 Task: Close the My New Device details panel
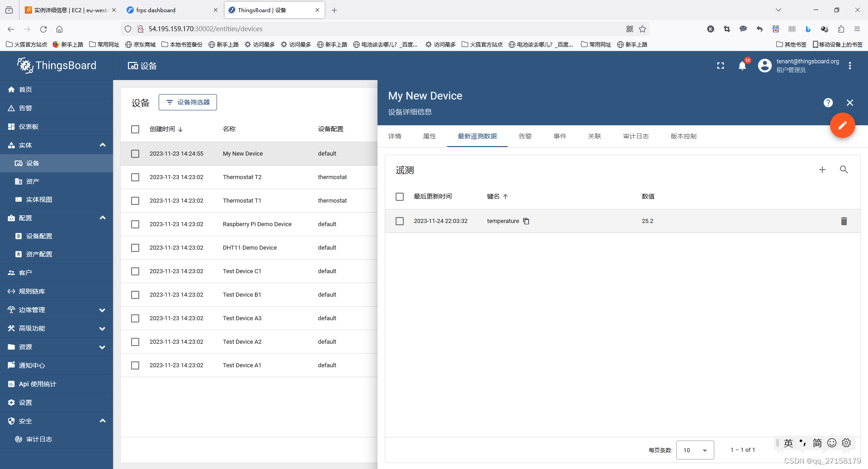point(850,103)
